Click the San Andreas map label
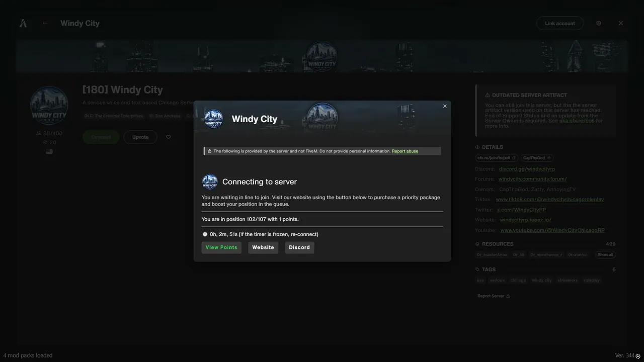This screenshot has height=362, width=644. pyautogui.click(x=165, y=116)
